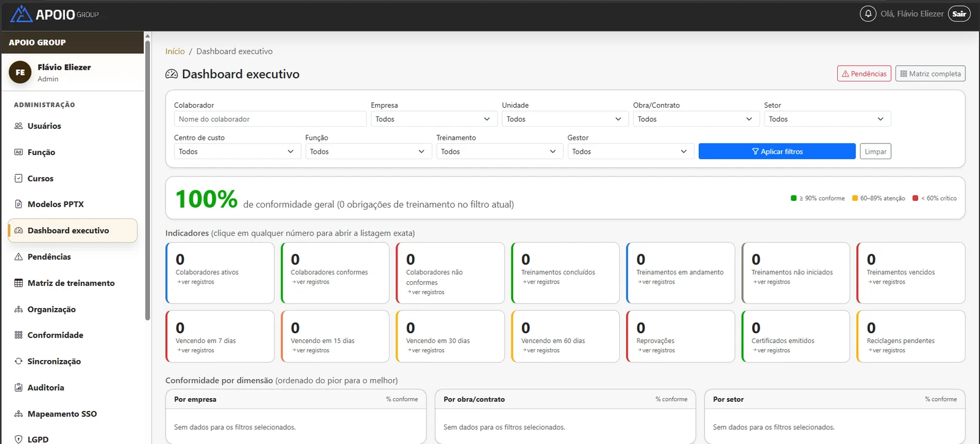Open the Obra/Contrato dropdown
The image size is (980, 444).
695,119
